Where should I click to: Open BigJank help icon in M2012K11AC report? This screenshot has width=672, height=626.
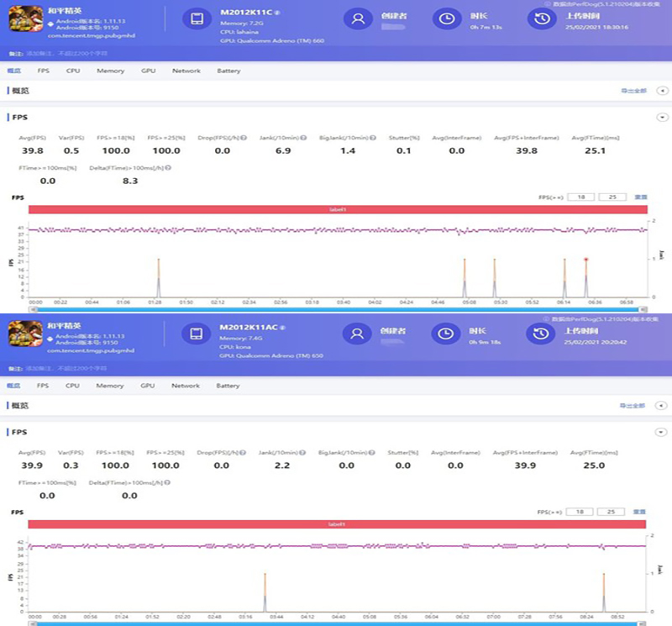tap(371, 453)
